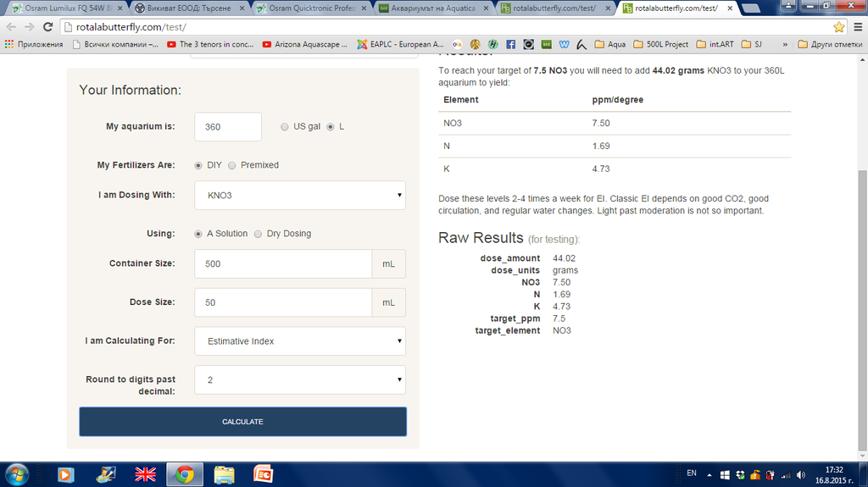Open the Arizona Aquascape YouTube bookmark
Screen dimensions: 868x487
[x=304, y=44]
